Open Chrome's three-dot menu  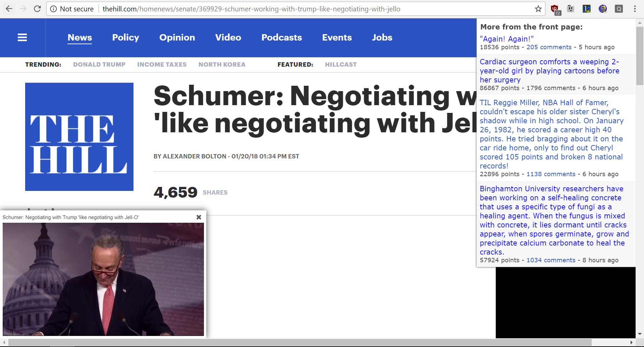635,9
